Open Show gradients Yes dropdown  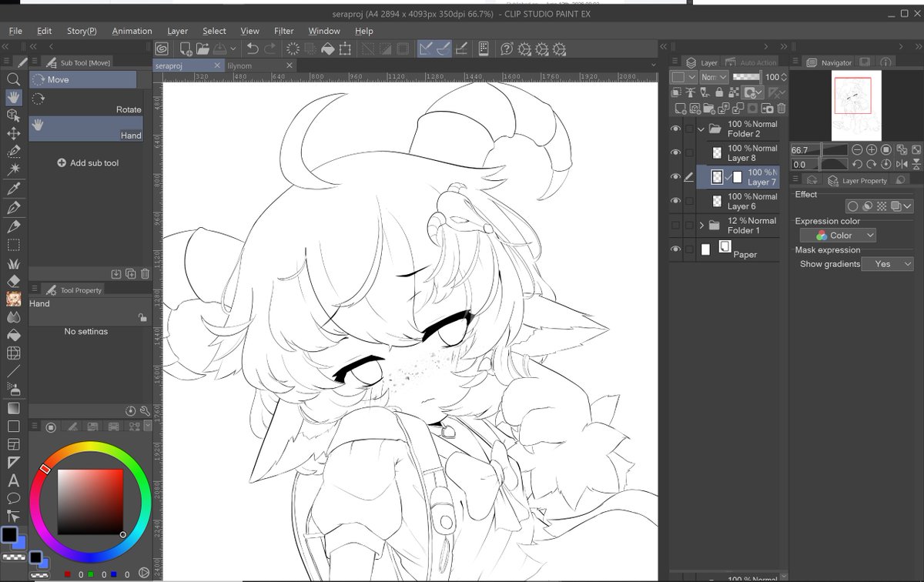coord(888,264)
